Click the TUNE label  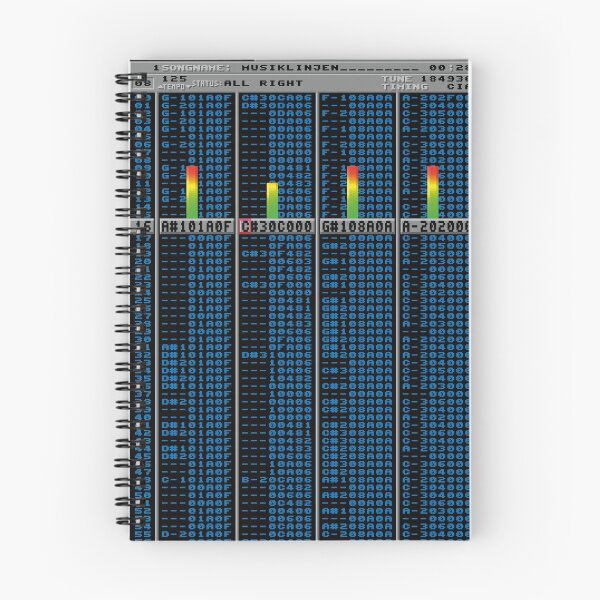tap(397, 79)
